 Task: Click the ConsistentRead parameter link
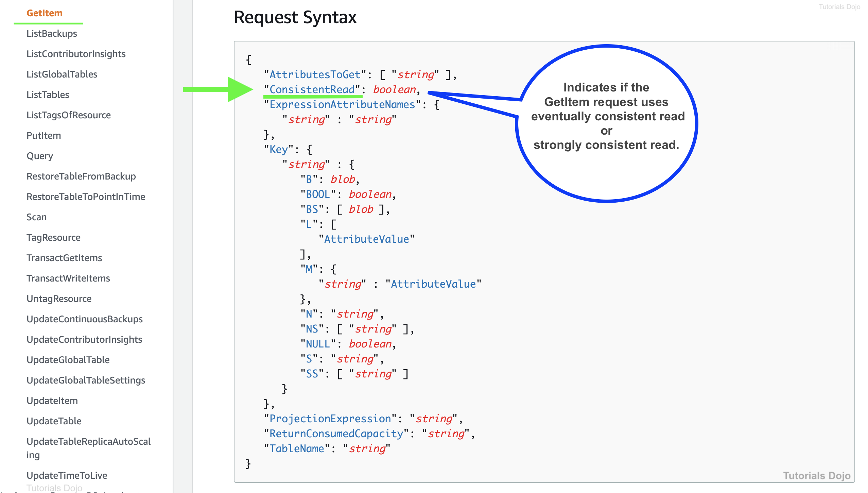[312, 89]
